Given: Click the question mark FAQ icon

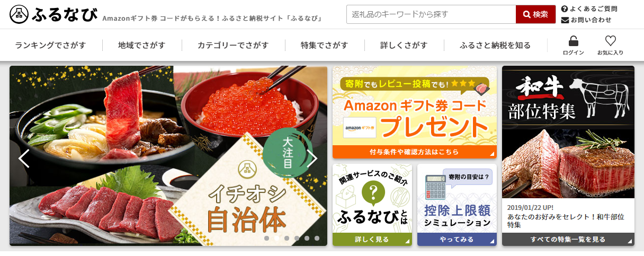Looking at the screenshot, I should [x=565, y=9].
